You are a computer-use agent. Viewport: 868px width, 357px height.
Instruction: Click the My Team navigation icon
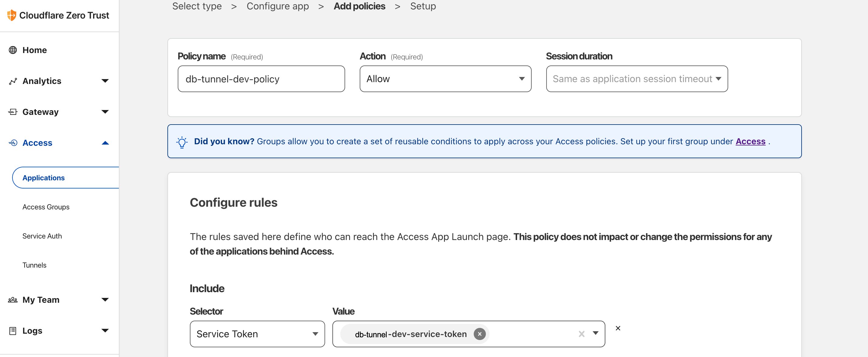(x=12, y=299)
